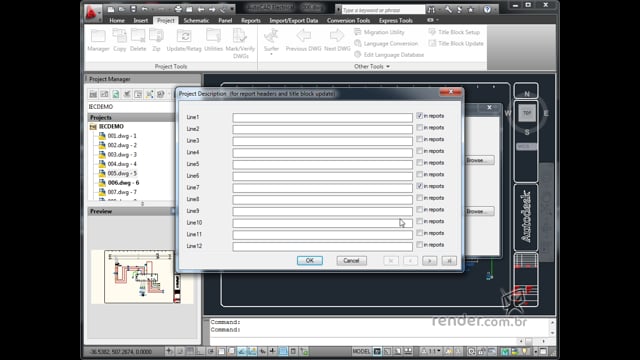
Task: Open the Conversion Tools ribbon tab
Action: pos(348,20)
